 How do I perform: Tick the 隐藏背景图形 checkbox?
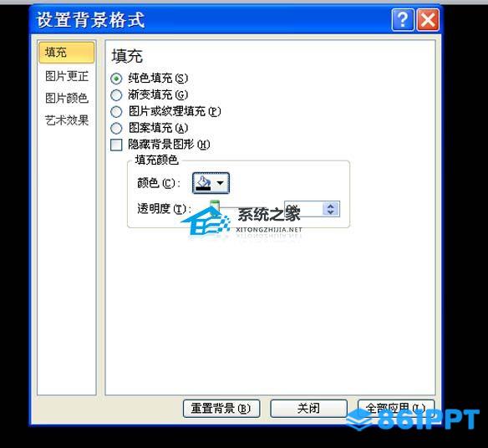[x=116, y=145]
